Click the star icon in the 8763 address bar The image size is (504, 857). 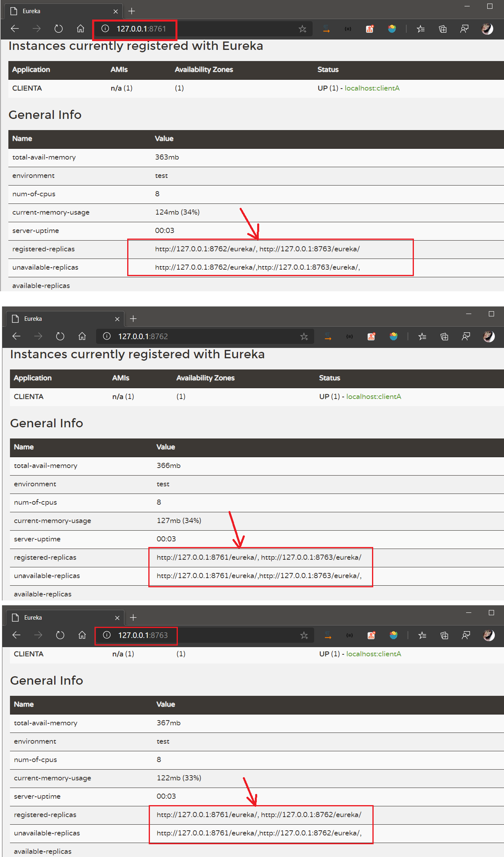point(304,635)
